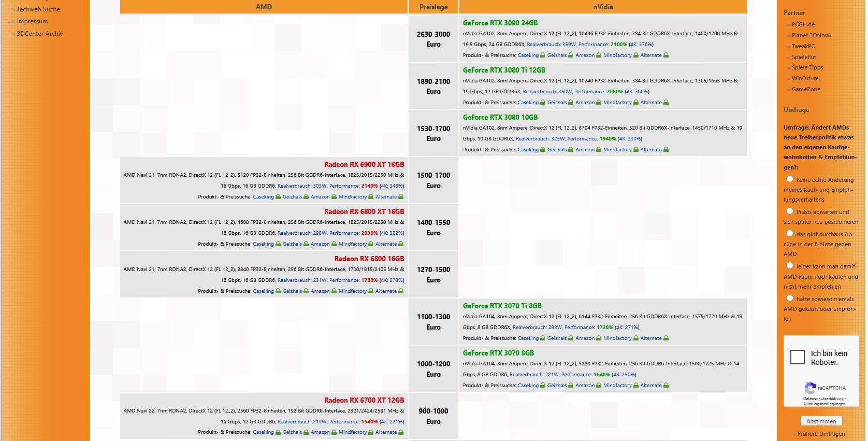Visit partner site Planet 3DNow!
Image resolution: width=868 pixels, height=441 pixels.
[811, 35]
